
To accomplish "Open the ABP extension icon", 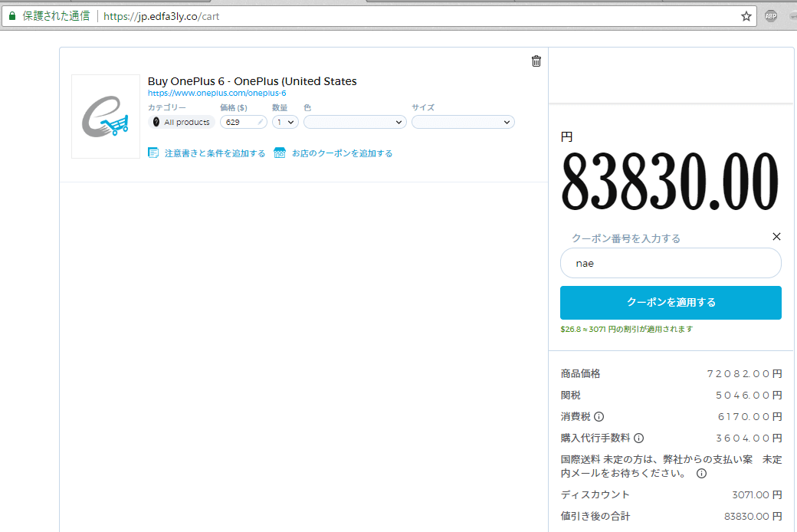I will point(771,16).
